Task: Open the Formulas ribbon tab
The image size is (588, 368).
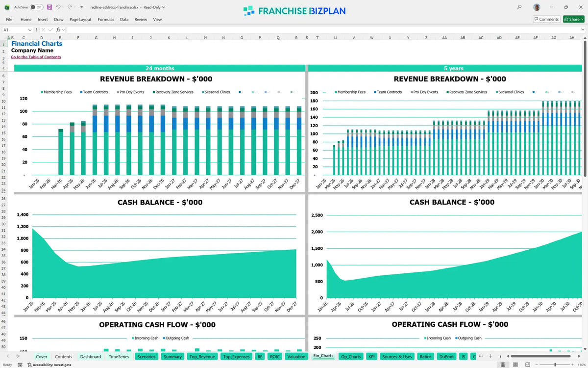Action: (x=106, y=19)
